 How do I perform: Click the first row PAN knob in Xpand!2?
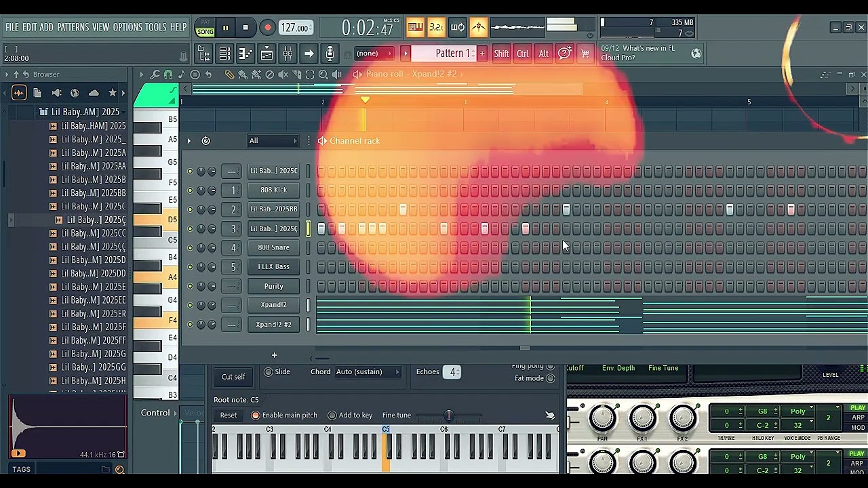click(603, 418)
